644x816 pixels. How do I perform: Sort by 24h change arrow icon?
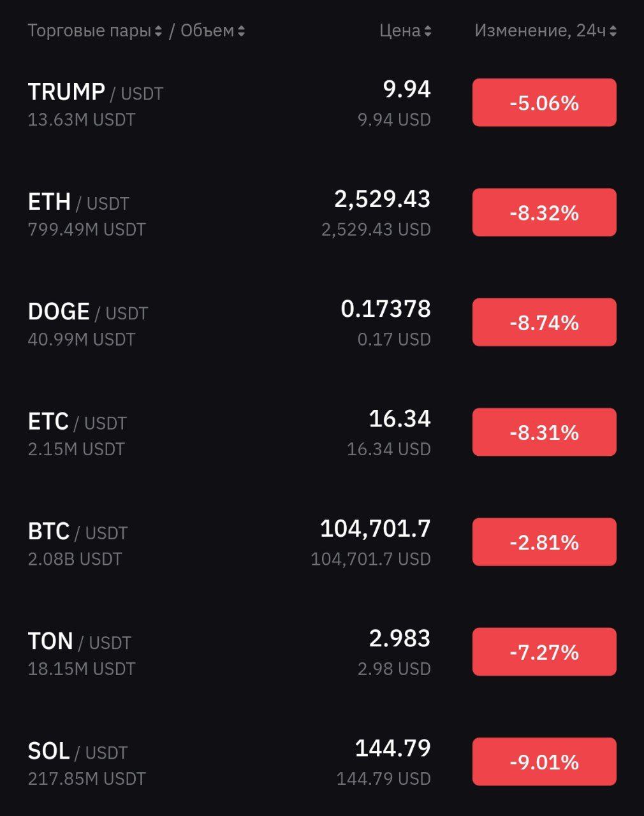click(x=613, y=31)
